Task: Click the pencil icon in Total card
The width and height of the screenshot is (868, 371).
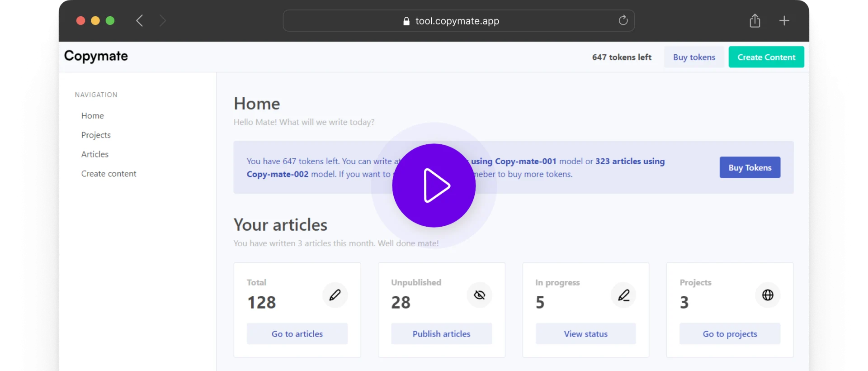Action: pyautogui.click(x=335, y=295)
